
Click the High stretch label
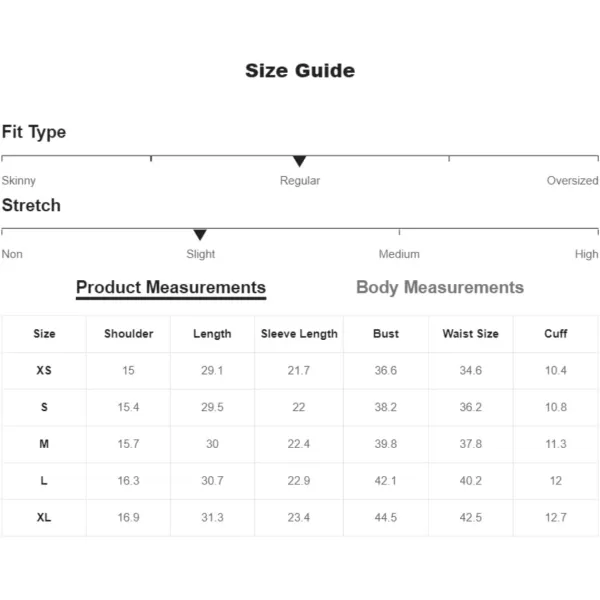586,254
